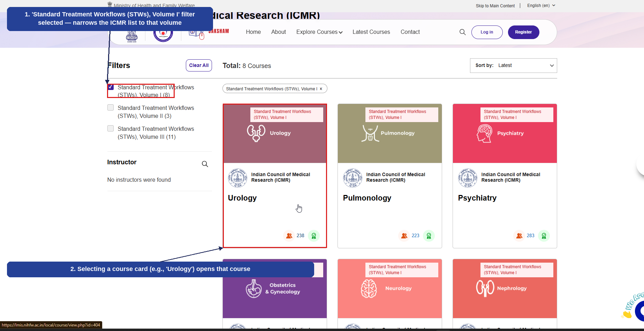
Task: Click the ICMR logo on Urology card
Action: pos(237,178)
